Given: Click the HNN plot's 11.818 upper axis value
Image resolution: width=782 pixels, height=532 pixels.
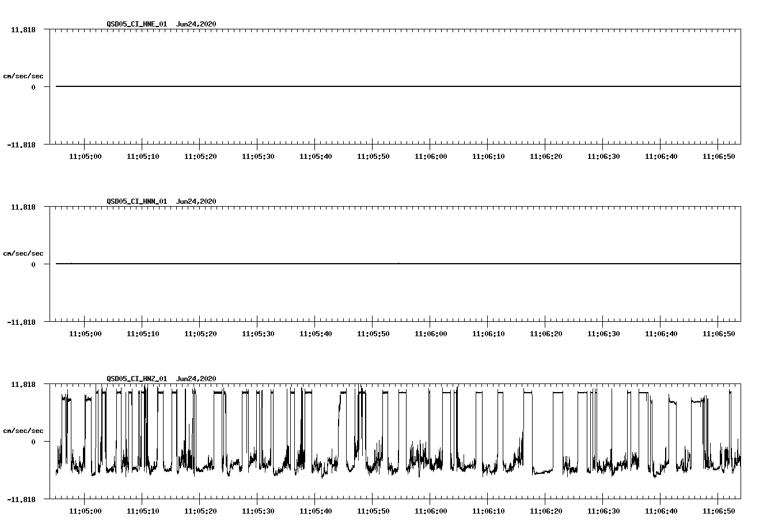Looking at the screenshot, I should click(24, 207).
